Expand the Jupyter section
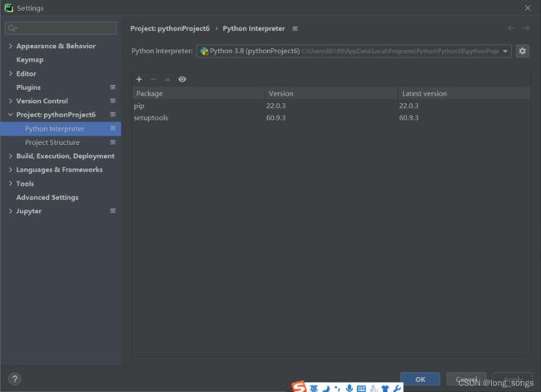Image resolution: width=541 pixels, height=392 pixels. (10, 211)
